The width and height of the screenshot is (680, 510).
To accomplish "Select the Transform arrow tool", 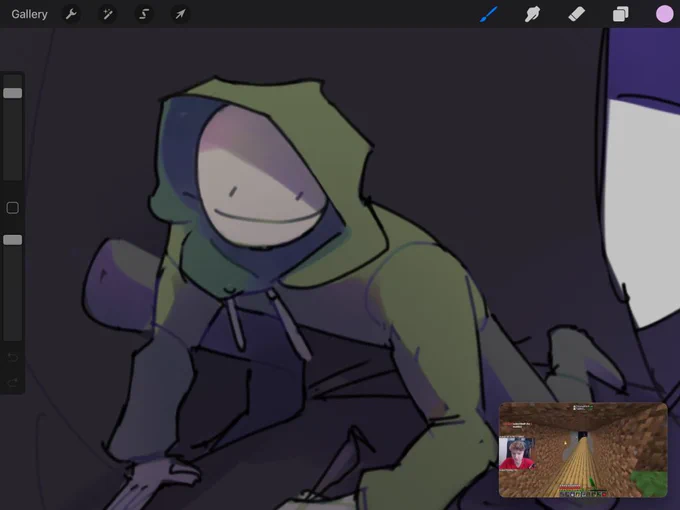I will click(x=180, y=14).
